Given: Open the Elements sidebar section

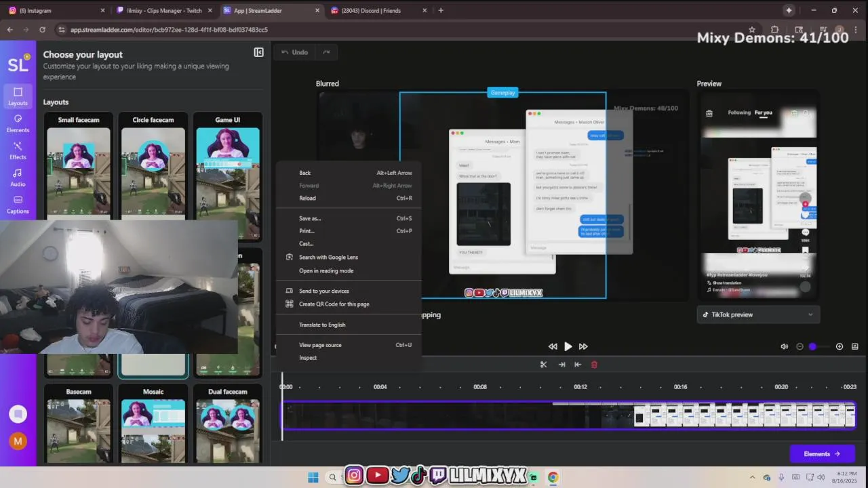Looking at the screenshot, I should 18,123.
